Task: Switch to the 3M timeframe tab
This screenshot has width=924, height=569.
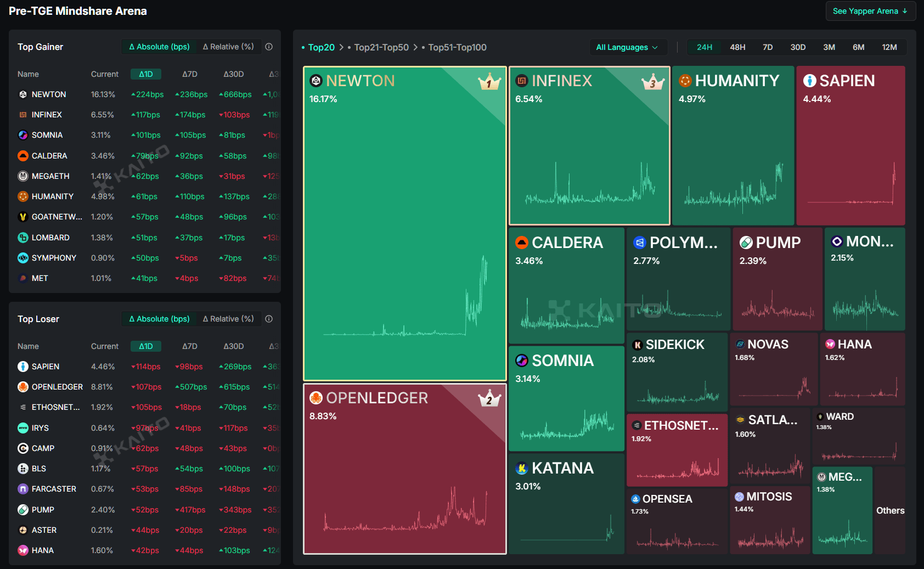Action: (829, 47)
